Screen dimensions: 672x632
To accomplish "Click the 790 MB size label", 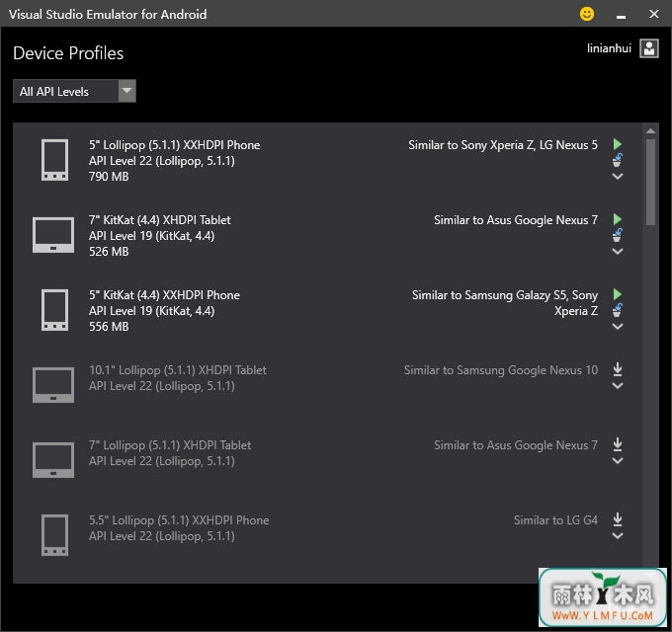I will click(x=109, y=177).
